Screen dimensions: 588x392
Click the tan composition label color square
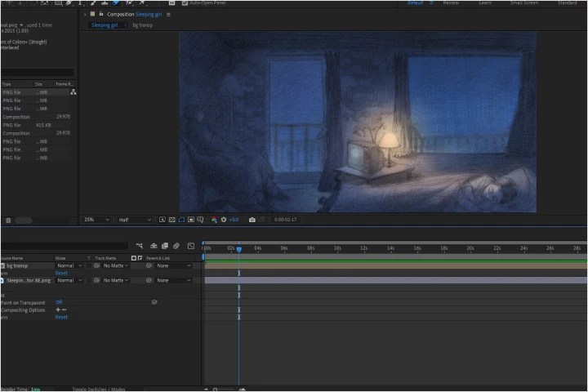pyautogui.click(x=92, y=14)
